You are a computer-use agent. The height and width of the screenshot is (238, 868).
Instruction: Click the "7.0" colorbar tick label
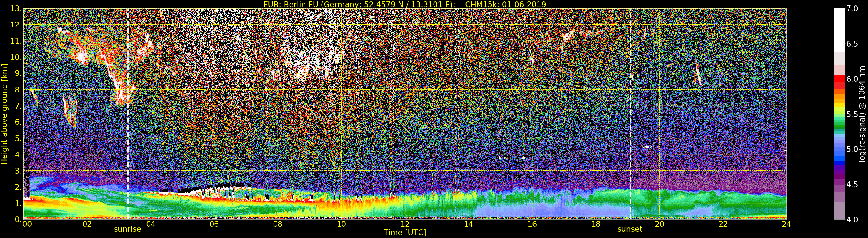pyautogui.click(x=852, y=9)
